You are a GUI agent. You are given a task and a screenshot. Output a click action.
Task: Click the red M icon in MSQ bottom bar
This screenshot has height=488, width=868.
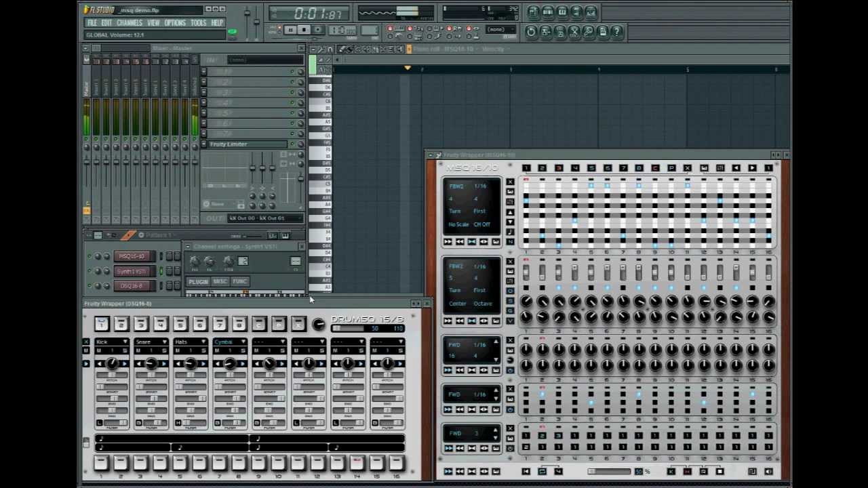(x=687, y=472)
